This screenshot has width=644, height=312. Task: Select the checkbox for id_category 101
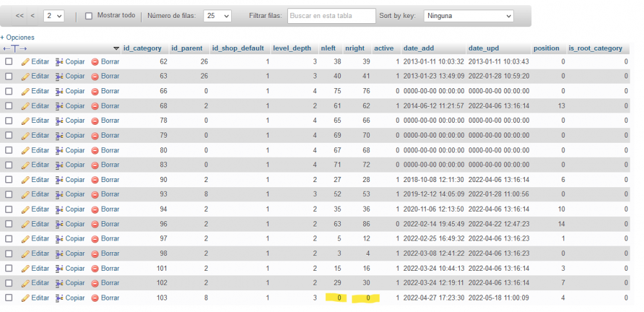[x=8, y=268]
